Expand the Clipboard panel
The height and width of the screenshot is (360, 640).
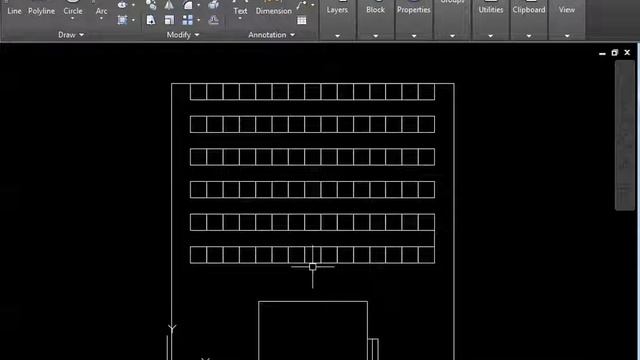pyautogui.click(x=529, y=36)
